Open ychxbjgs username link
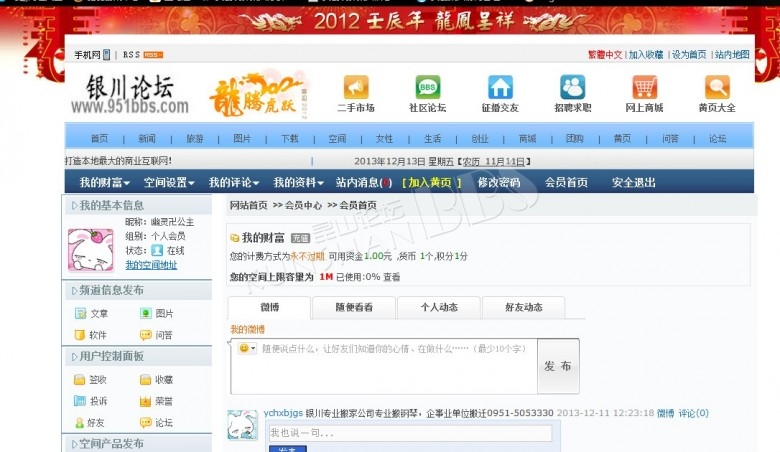The height and width of the screenshot is (452, 780). click(283, 413)
